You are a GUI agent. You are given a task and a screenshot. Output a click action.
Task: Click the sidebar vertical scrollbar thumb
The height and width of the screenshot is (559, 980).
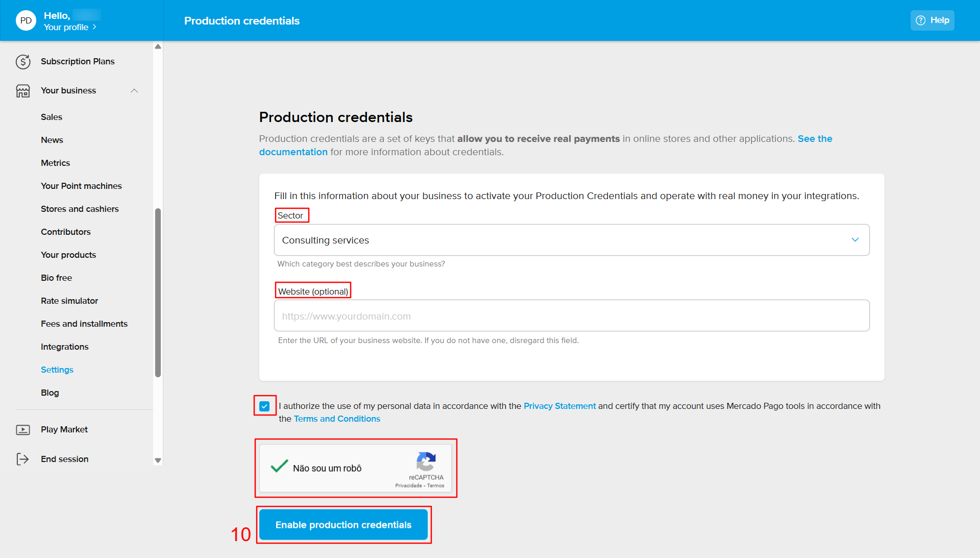coord(158,292)
